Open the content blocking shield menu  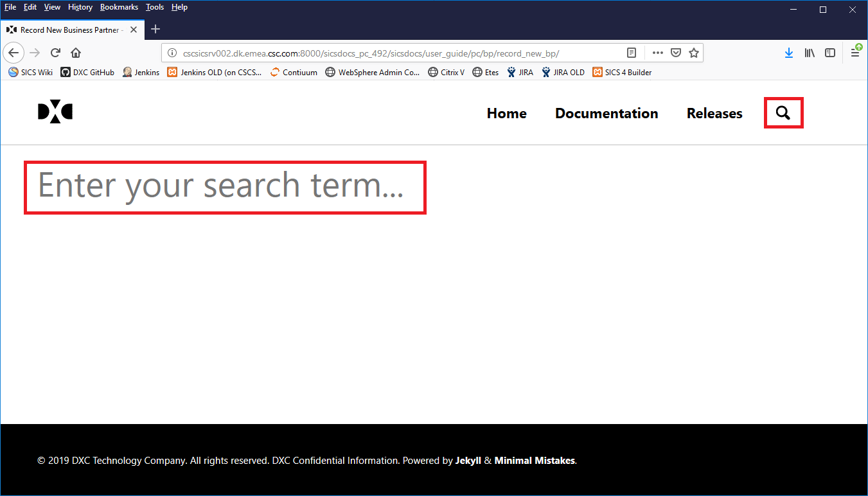click(x=676, y=53)
